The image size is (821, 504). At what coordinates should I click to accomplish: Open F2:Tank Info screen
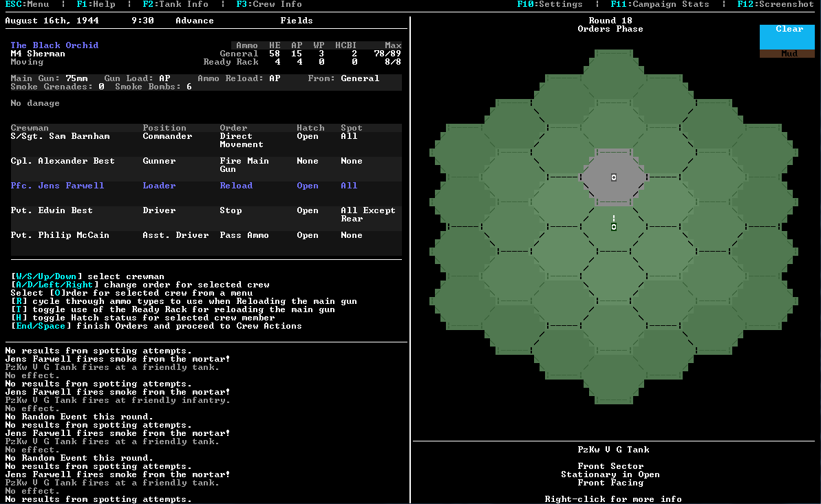point(175,4)
